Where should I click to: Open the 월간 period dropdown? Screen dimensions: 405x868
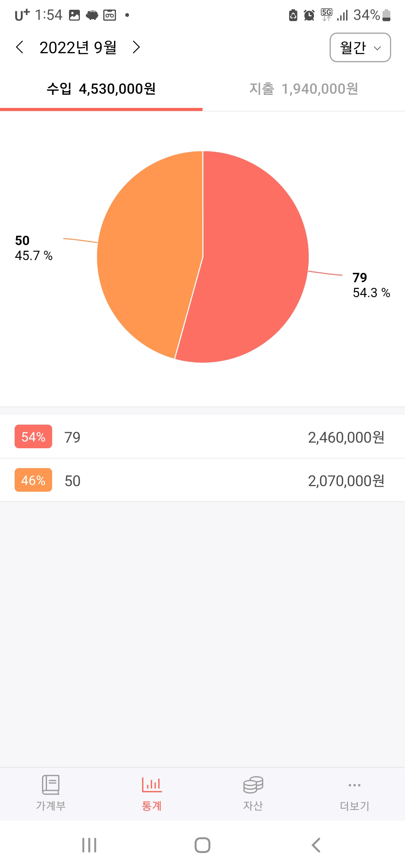(x=360, y=48)
